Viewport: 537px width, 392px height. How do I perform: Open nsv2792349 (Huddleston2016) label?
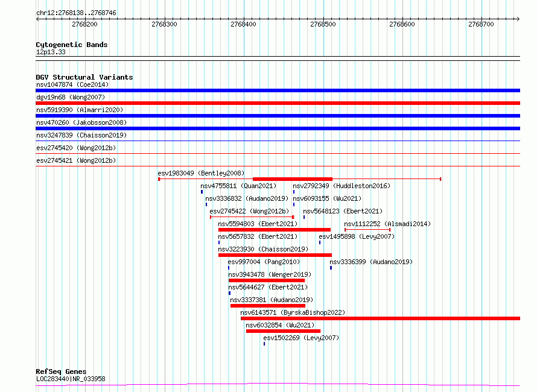point(342,186)
